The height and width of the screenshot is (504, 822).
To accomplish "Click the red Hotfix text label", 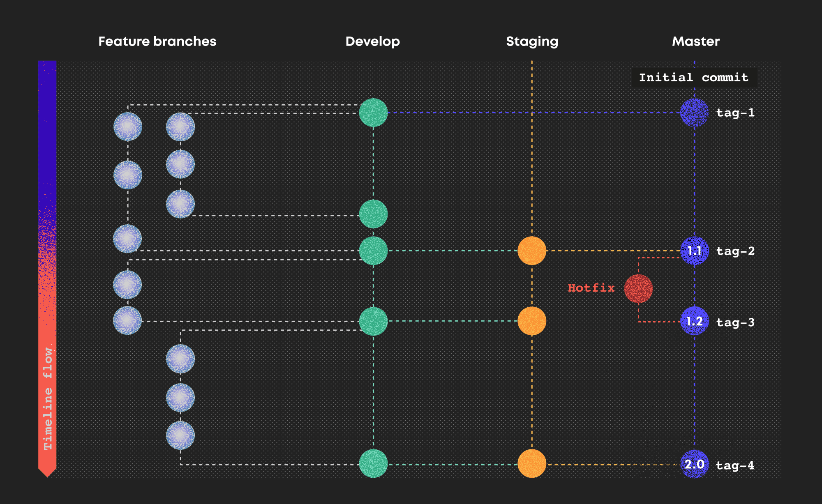I will point(591,288).
